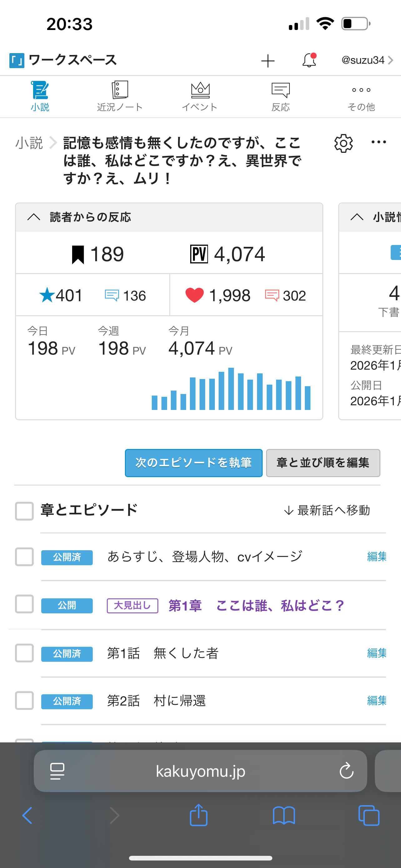Click the tallest bar in the PV chart
Viewport: 401px width, 868px height.
click(x=231, y=389)
